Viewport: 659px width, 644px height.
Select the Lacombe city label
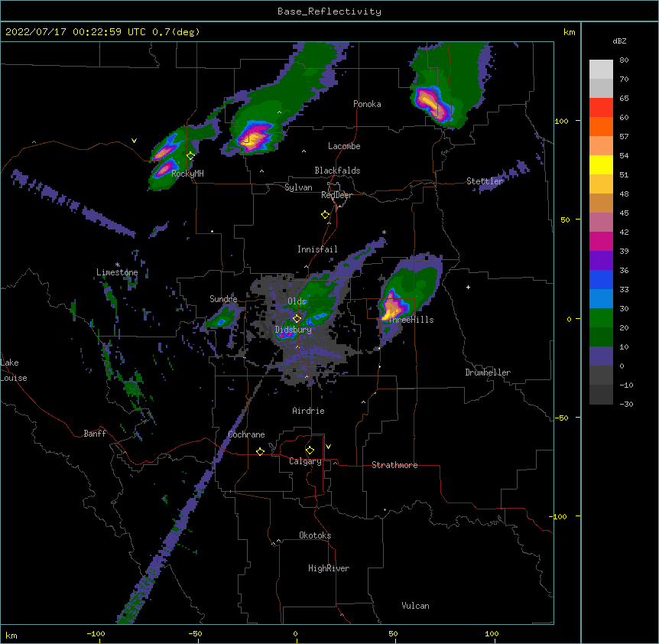point(344,146)
